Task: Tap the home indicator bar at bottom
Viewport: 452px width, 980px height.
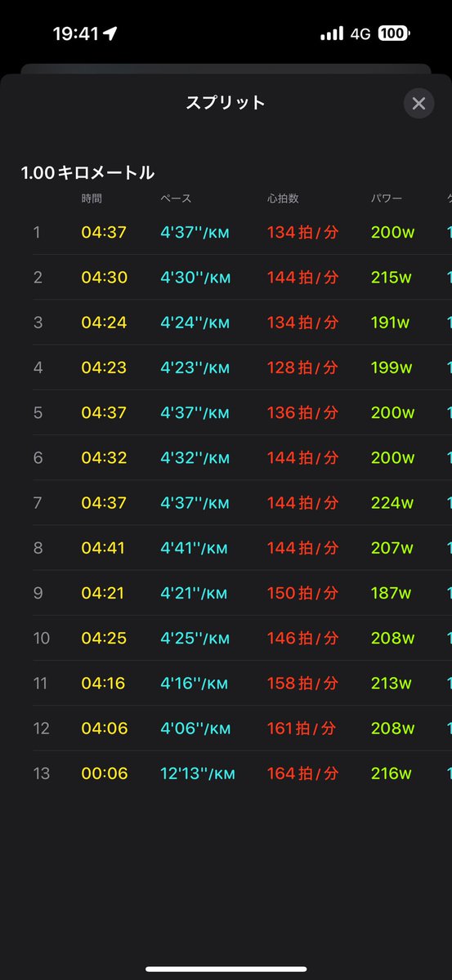Action: 226,969
